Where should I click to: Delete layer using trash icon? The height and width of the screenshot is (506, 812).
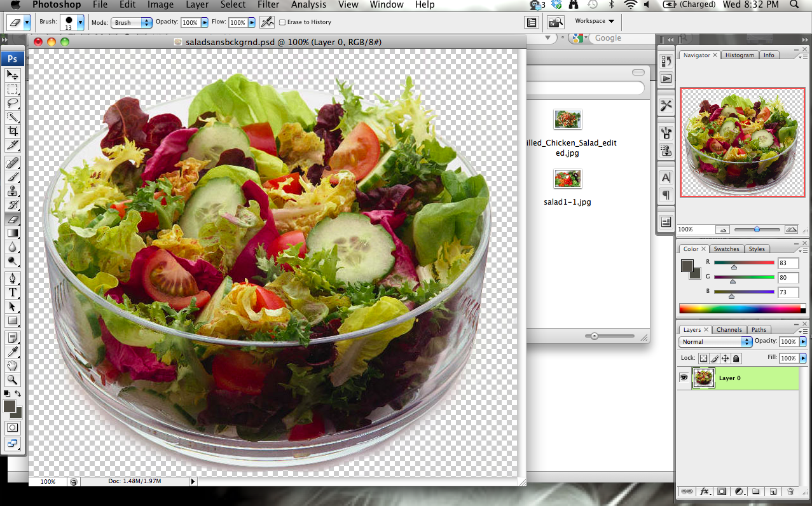point(790,491)
